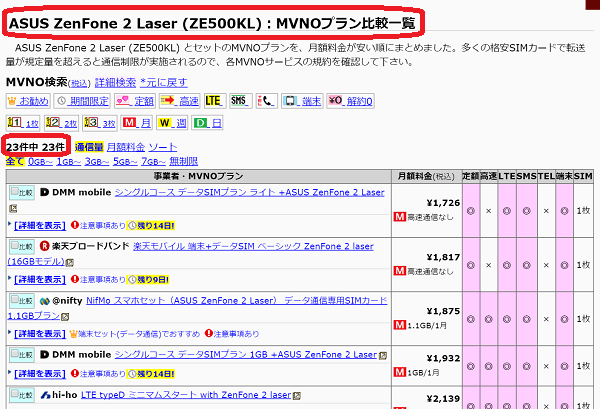Image resolution: width=600 pixels, height=409 pixels.
Task: Select the 期間限定 clock filter
Action: click(x=82, y=101)
